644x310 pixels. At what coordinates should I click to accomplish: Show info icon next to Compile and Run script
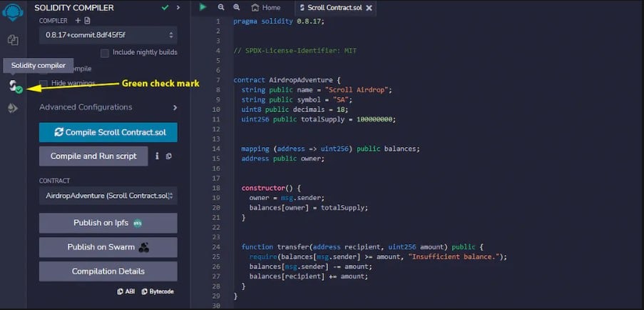[157, 156]
